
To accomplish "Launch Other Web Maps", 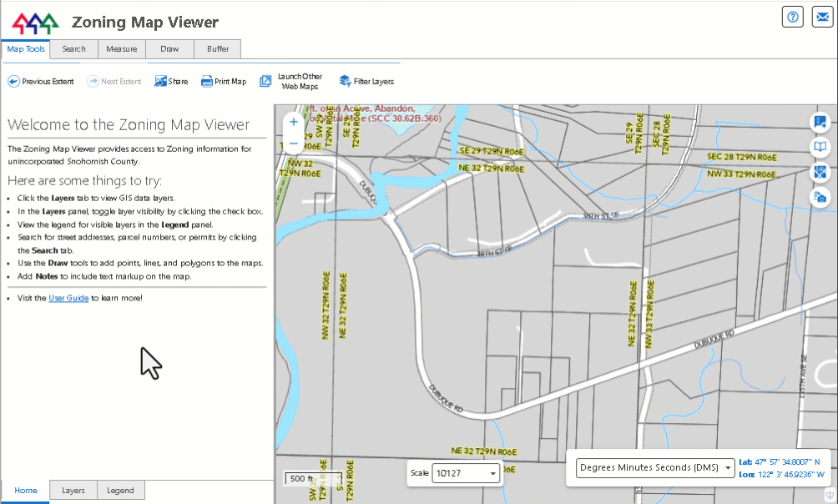I will [x=291, y=81].
